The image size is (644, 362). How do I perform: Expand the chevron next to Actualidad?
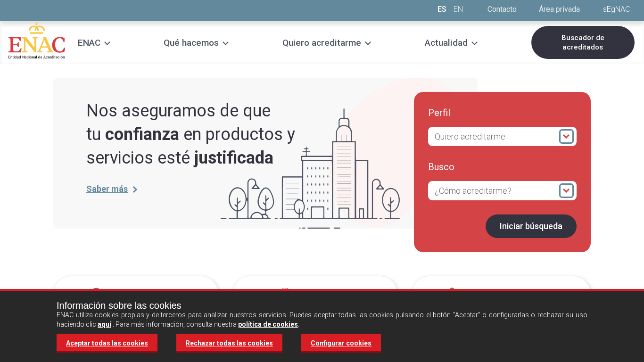pyautogui.click(x=474, y=43)
